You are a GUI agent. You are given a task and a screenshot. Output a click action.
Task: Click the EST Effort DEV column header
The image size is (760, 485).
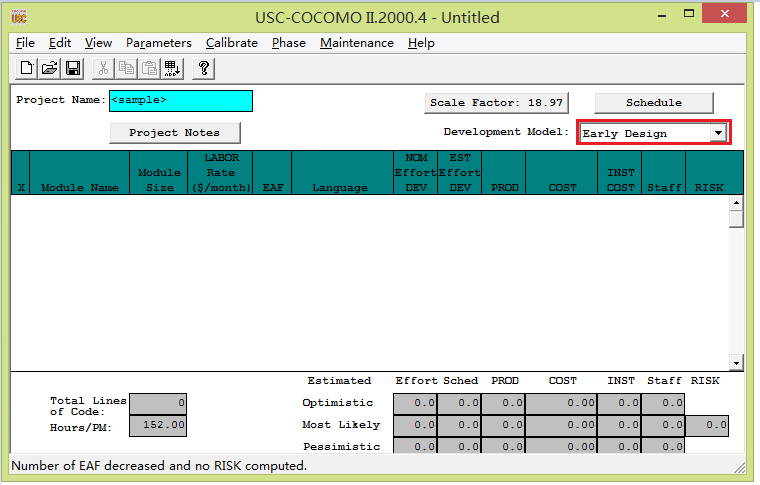pyautogui.click(x=459, y=173)
